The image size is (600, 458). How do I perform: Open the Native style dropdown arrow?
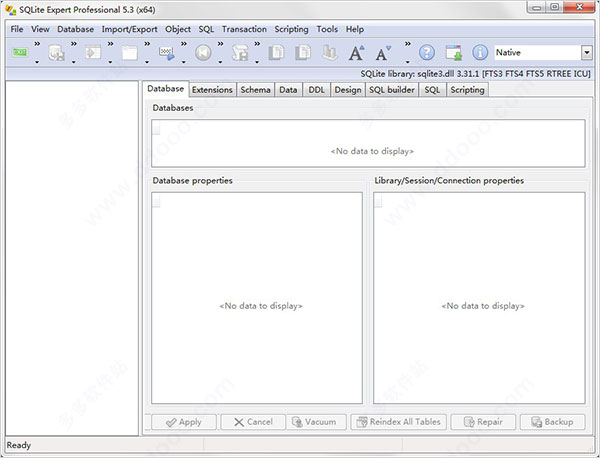click(x=587, y=52)
